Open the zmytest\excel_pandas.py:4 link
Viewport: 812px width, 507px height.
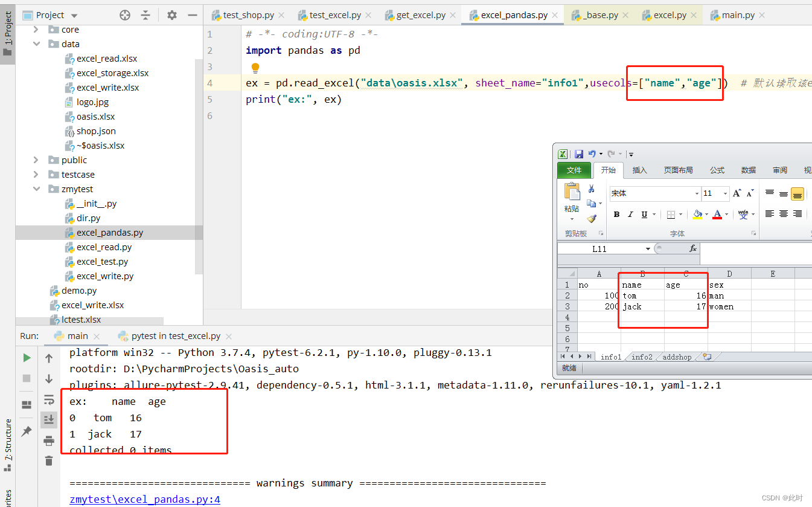pos(145,499)
